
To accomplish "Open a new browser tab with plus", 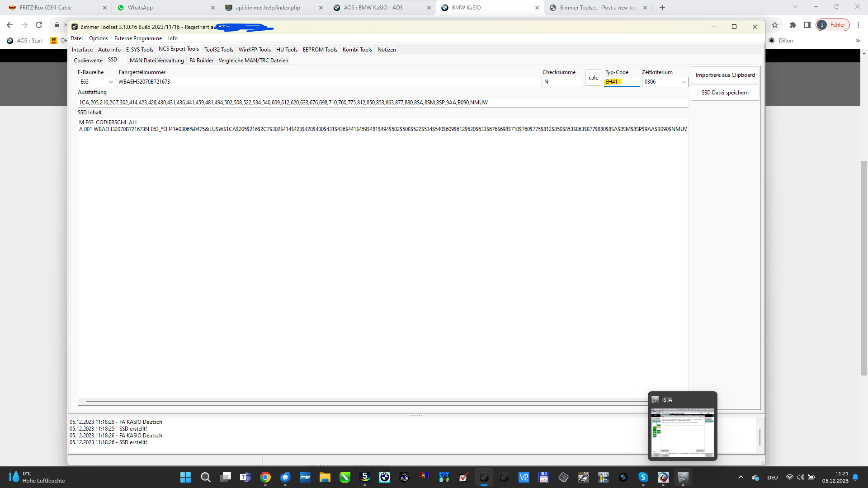I will (x=662, y=8).
